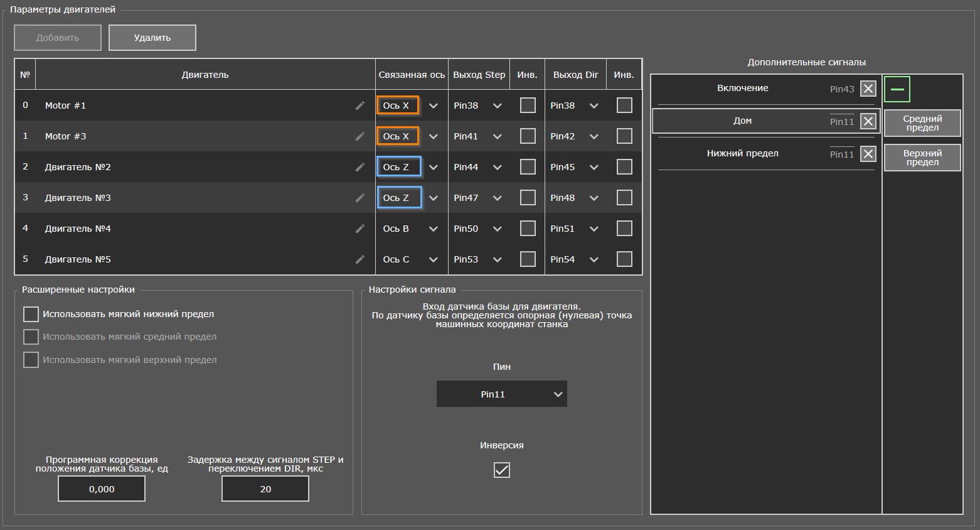Enable Step inversion for Двигатель №4
980x530 pixels.
[528, 229]
